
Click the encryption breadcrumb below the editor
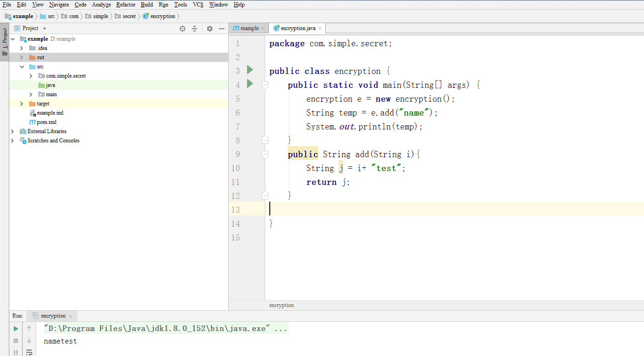(x=281, y=305)
